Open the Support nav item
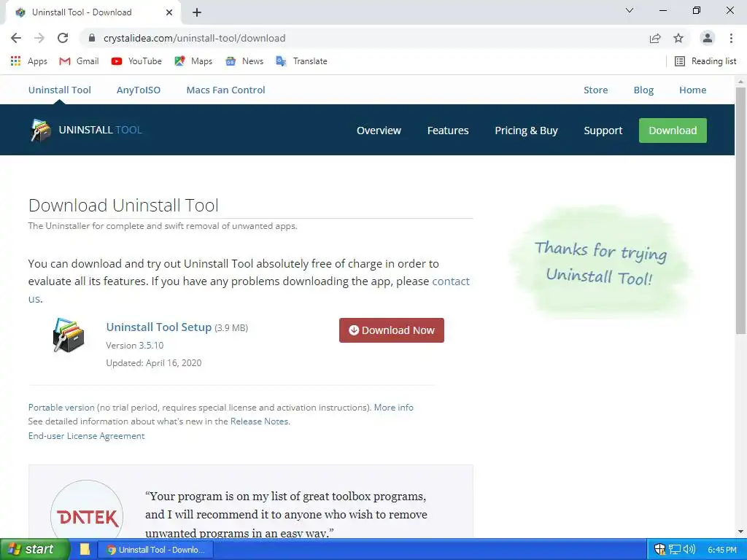Screen dimensions: 747x560 click(x=603, y=131)
